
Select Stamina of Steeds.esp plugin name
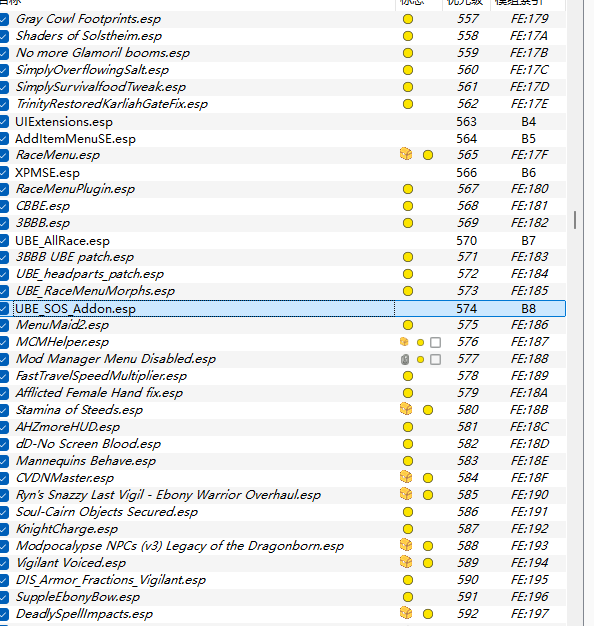(x=79, y=410)
